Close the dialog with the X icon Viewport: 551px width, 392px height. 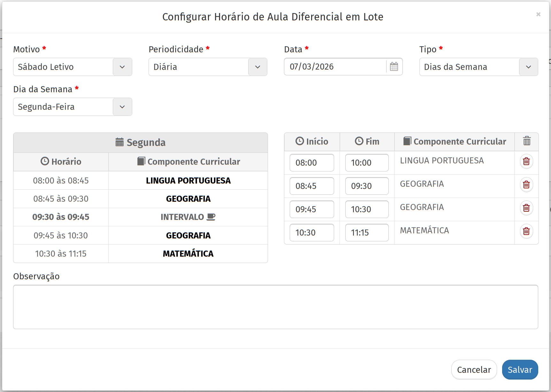tap(538, 14)
